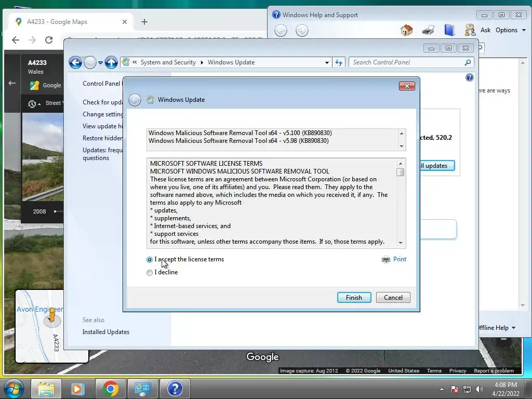
Task: Click the Privacy link in Maps footer
Action: pos(457,370)
